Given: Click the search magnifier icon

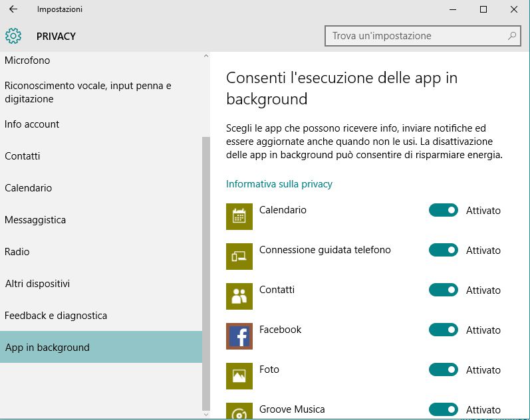Looking at the screenshot, I should 512,36.
